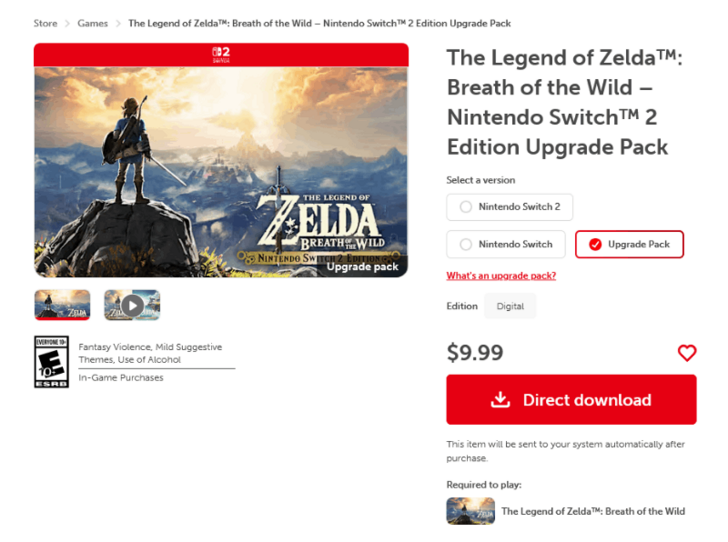The width and height of the screenshot is (728, 542).
Task: Click the download arrow icon on red button
Action: pyautogui.click(x=500, y=400)
